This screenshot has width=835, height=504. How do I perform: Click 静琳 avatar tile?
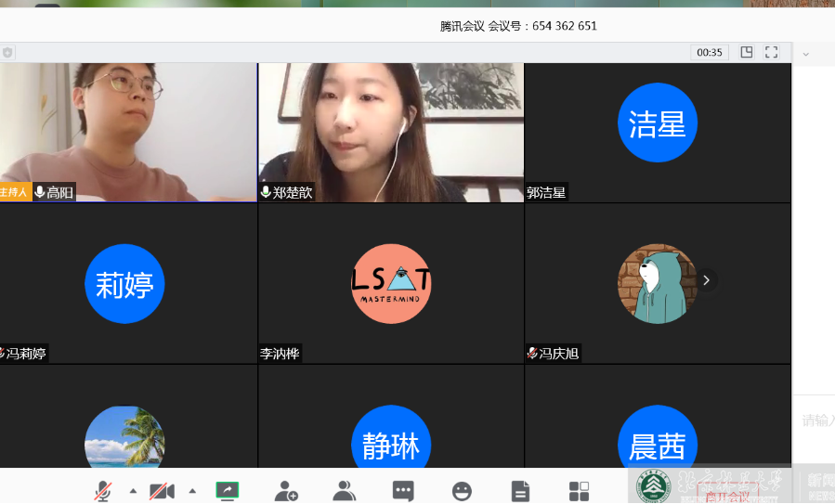coord(391,437)
